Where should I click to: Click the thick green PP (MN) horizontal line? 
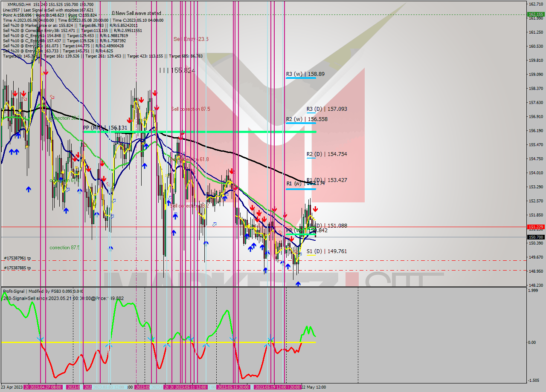[x=199, y=132]
